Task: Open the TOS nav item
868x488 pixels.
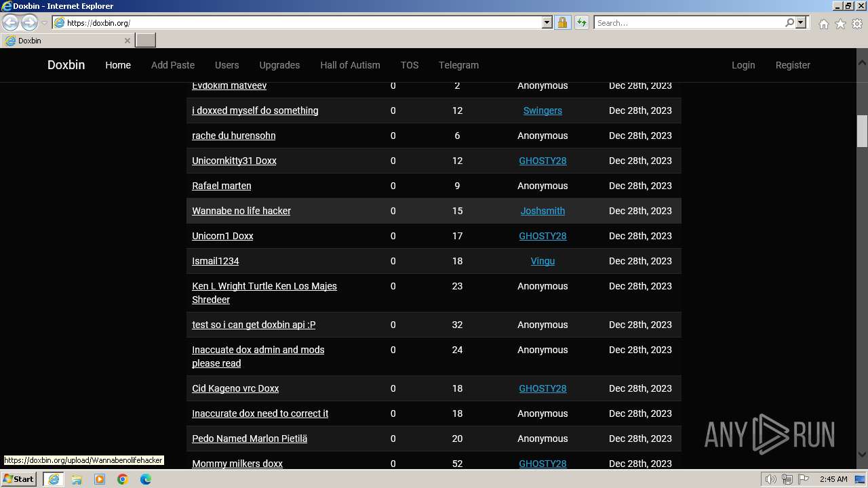Action: click(x=410, y=65)
